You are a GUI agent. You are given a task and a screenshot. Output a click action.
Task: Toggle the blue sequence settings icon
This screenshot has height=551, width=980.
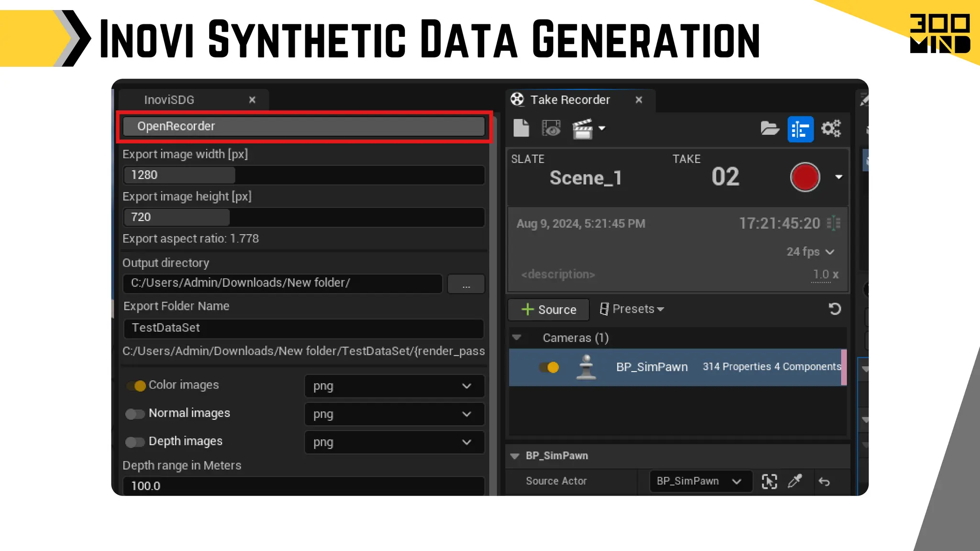[801, 129]
